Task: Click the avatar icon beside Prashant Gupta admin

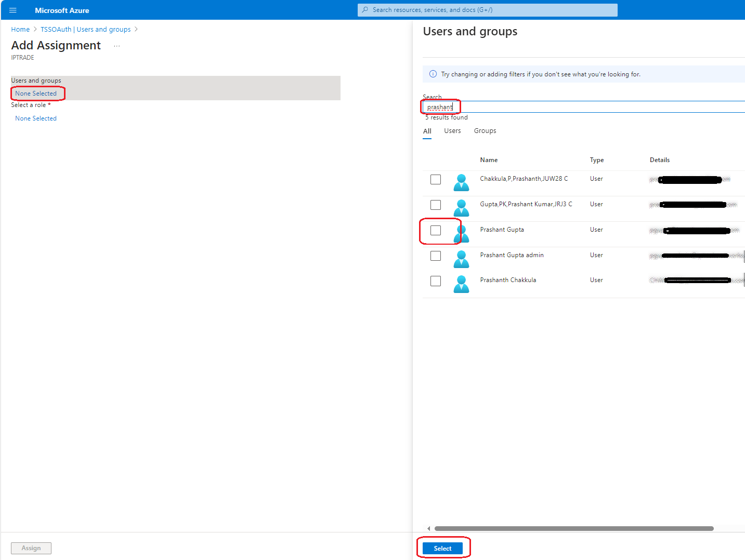Action: tap(461, 259)
